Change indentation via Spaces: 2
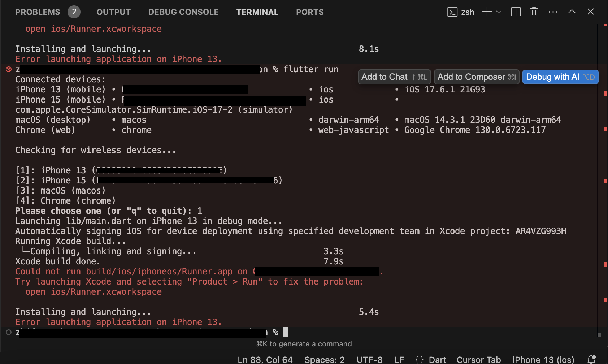Viewport: 608px width, 364px height. click(x=325, y=360)
